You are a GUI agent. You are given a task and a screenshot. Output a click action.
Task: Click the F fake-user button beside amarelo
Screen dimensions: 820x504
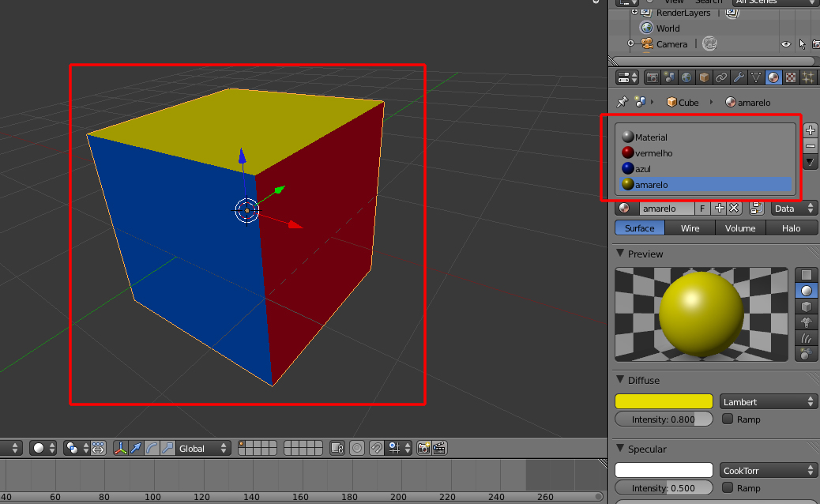pos(702,208)
